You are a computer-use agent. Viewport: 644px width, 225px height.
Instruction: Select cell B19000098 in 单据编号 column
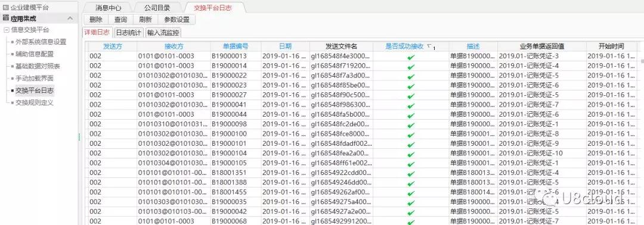coord(236,124)
